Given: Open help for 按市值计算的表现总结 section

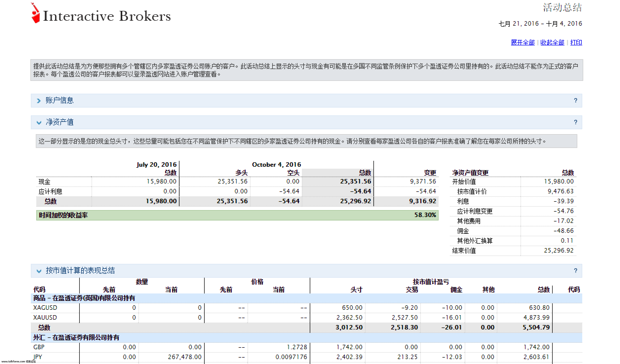Looking at the screenshot, I should click(x=576, y=271).
